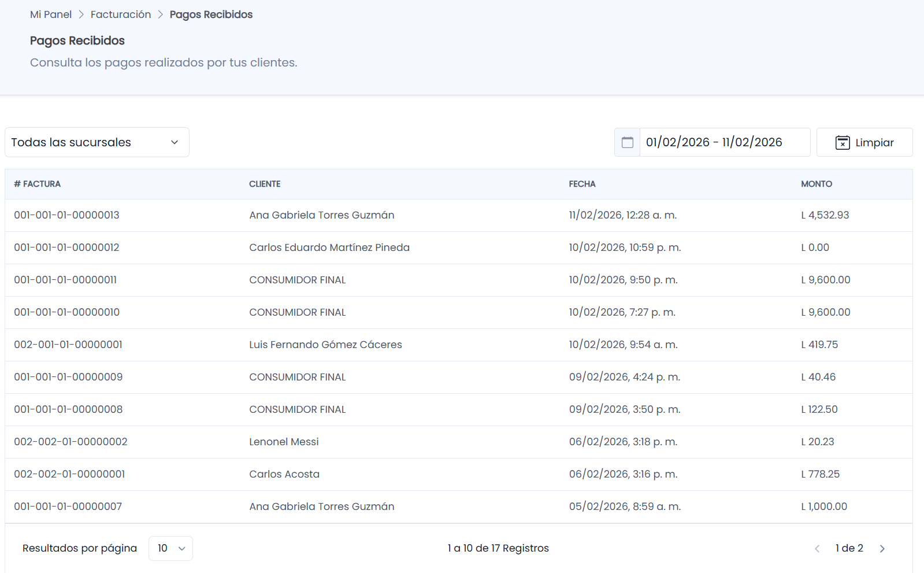Viewport: 924px width, 573px height.
Task: Select invoice 001-001-01-00000008
Action: click(68, 409)
